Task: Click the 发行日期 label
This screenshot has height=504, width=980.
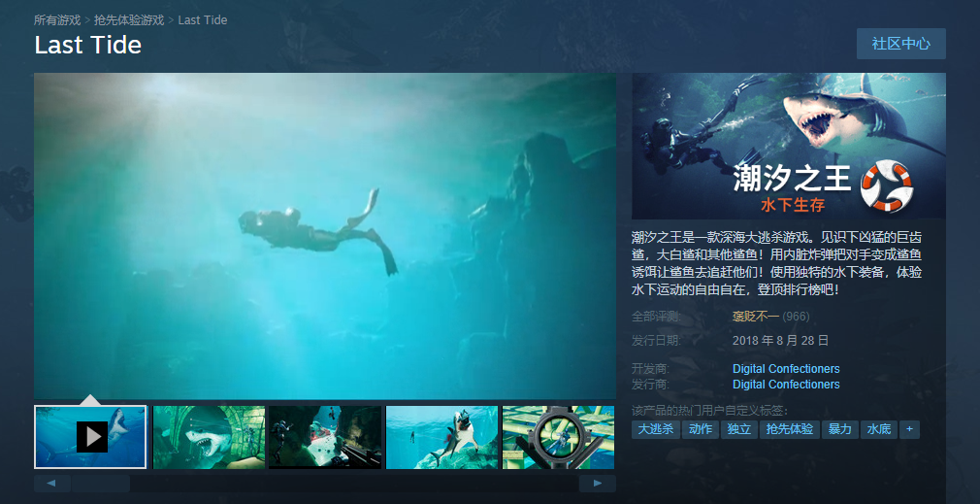Action: [656, 341]
